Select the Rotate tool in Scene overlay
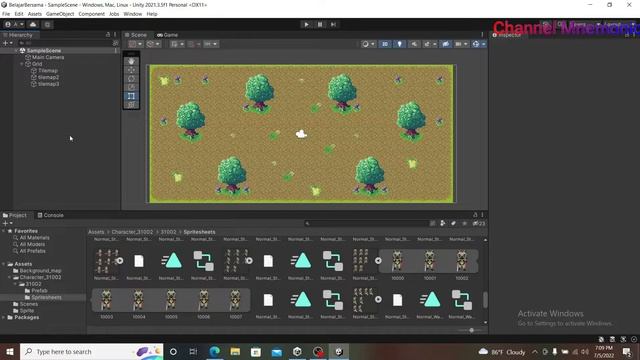640x360 pixels. (x=131, y=78)
